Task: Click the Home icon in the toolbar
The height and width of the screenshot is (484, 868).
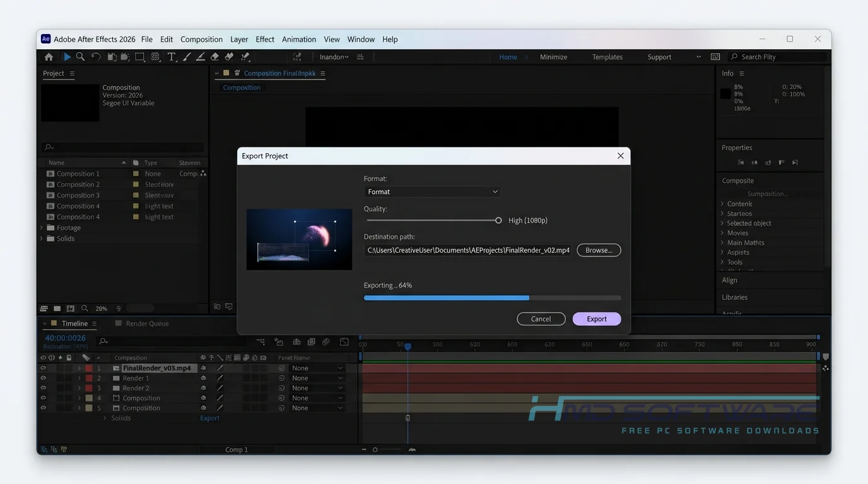Action: pyautogui.click(x=49, y=57)
